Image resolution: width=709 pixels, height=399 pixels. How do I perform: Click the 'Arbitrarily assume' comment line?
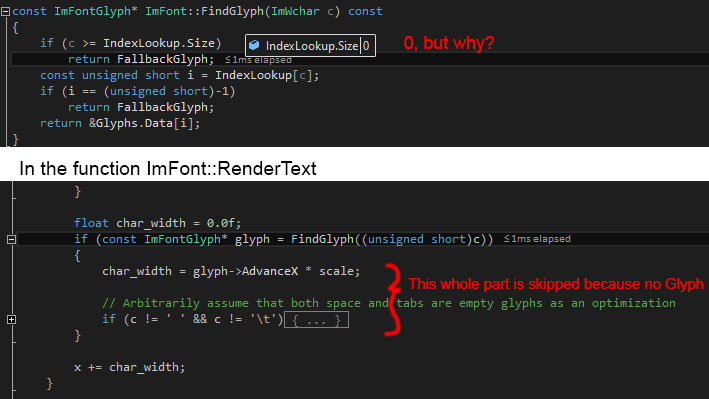pyautogui.click(x=389, y=303)
